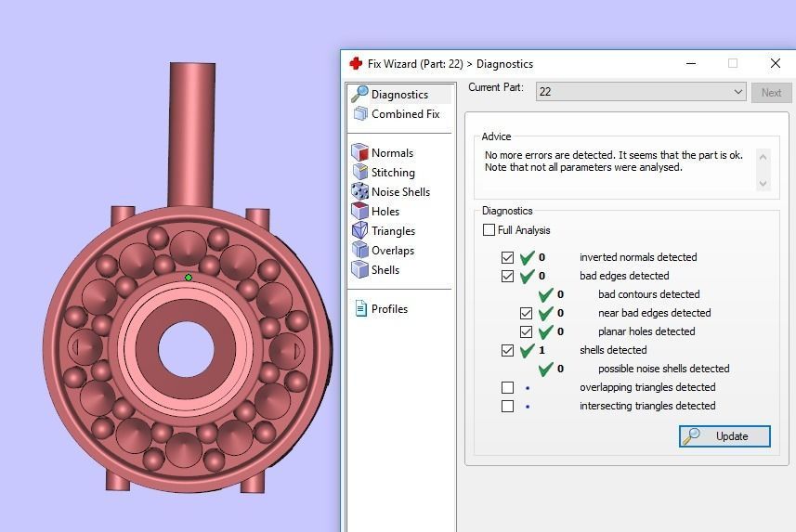Minimize the Fix Wizard window

click(691, 63)
